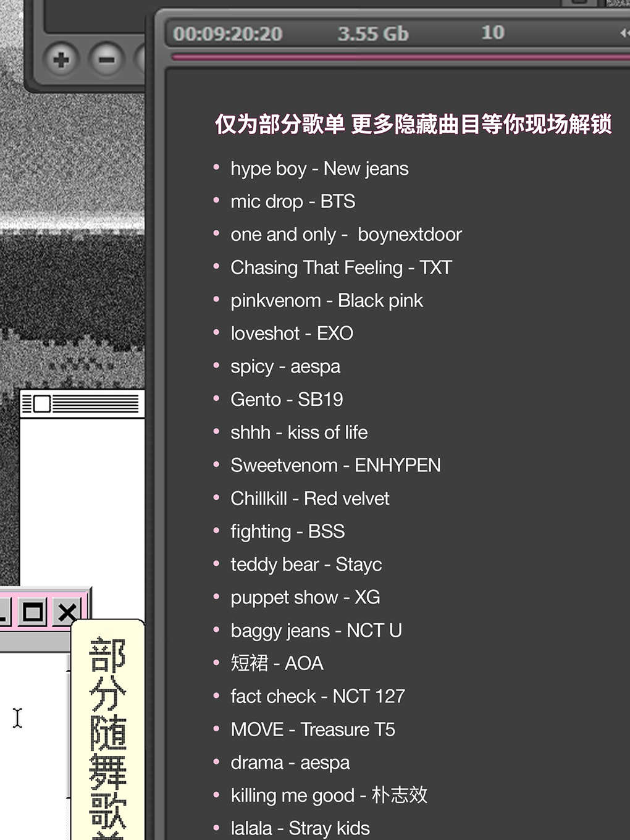The height and width of the screenshot is (840, 630).
Task: Click the yellow 部分随舞歌 tooltip label
Action: click(108, 730)
